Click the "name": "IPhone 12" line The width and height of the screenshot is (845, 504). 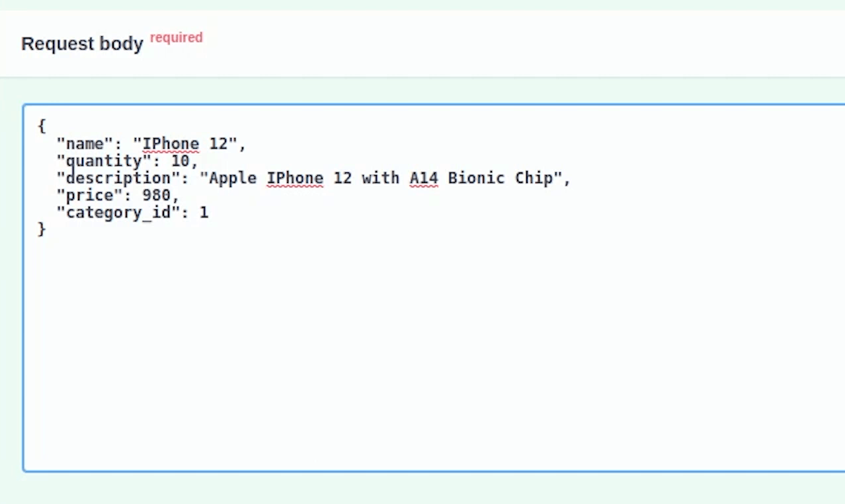[x=151, y=144]
